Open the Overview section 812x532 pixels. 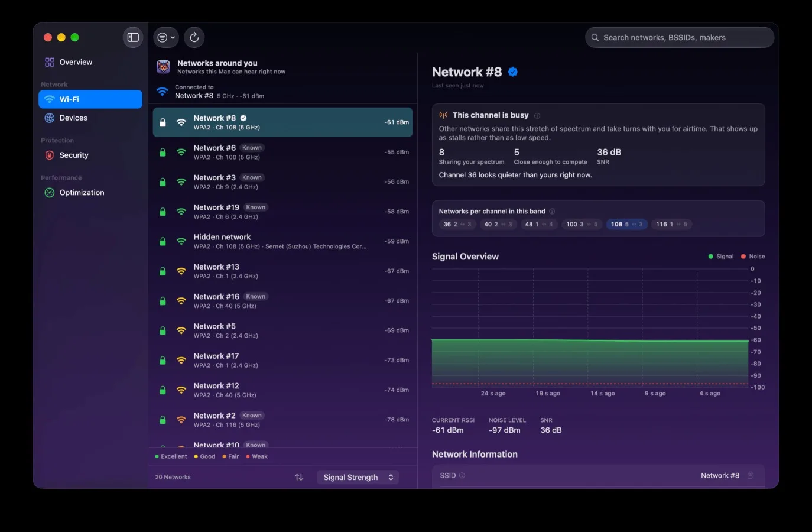90,62
